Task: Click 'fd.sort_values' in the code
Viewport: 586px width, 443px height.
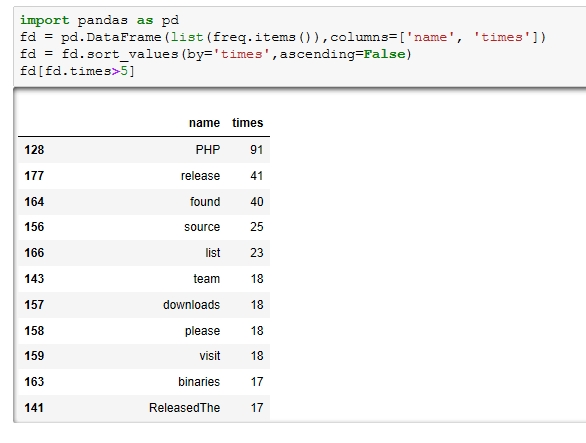Action: click(120, 55)
